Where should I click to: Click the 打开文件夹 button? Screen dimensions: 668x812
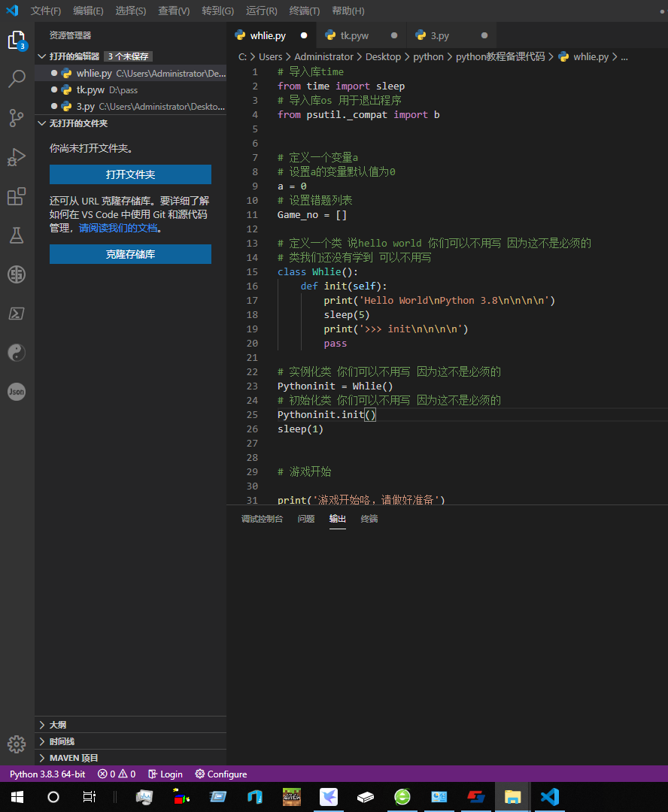(131, 174)
